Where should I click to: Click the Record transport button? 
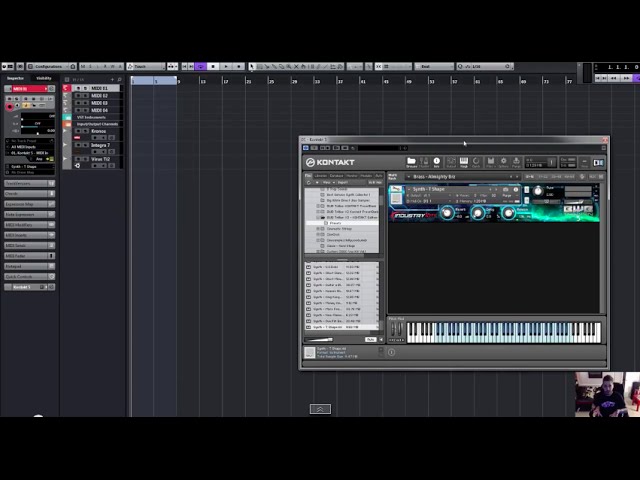[x=239, y=66]
